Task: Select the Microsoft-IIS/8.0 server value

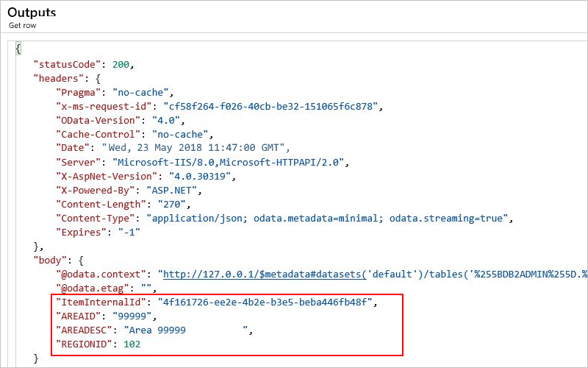Action: tap(228, 162)
